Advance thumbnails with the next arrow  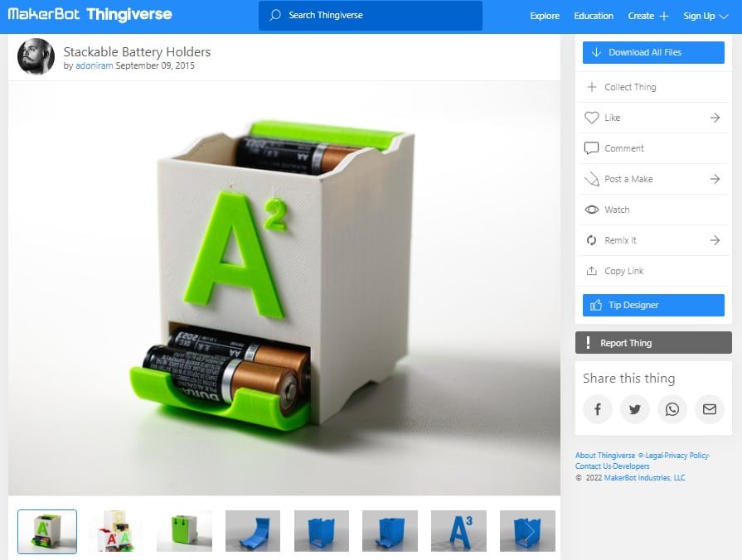[528, 530]
